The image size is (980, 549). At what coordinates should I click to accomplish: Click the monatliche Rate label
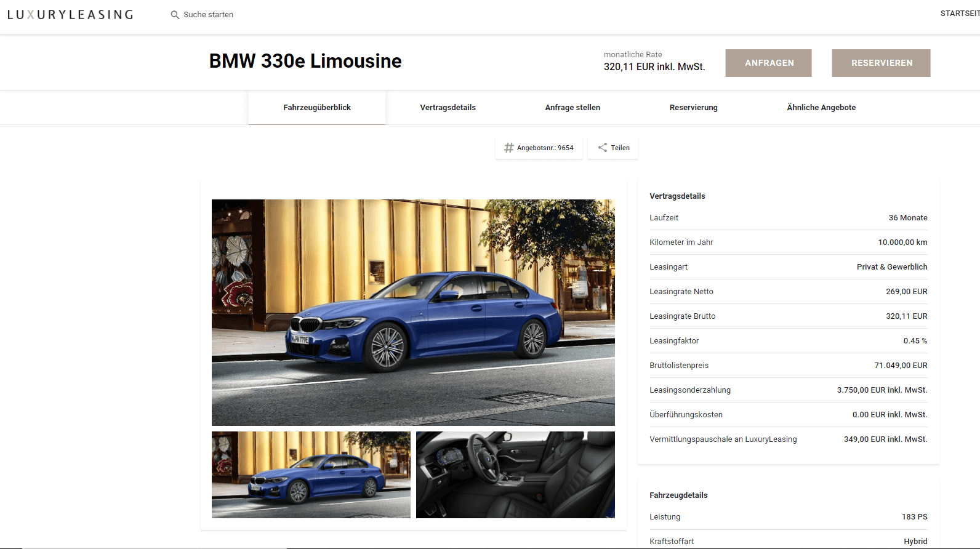click(633, 55)
